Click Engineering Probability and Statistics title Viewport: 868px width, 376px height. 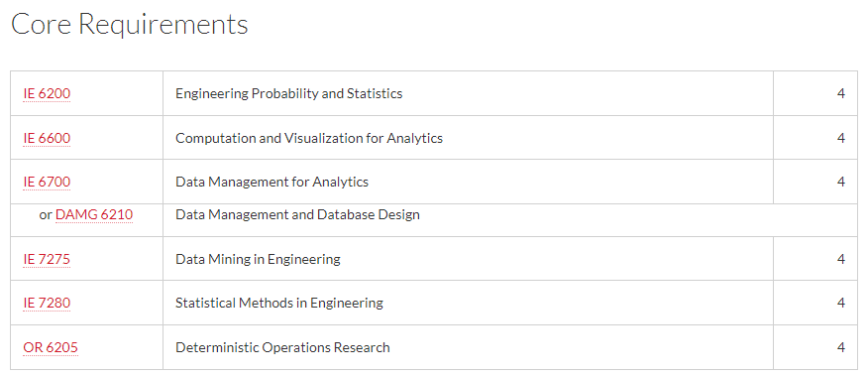pyautogui.click(x=289, y=93)
